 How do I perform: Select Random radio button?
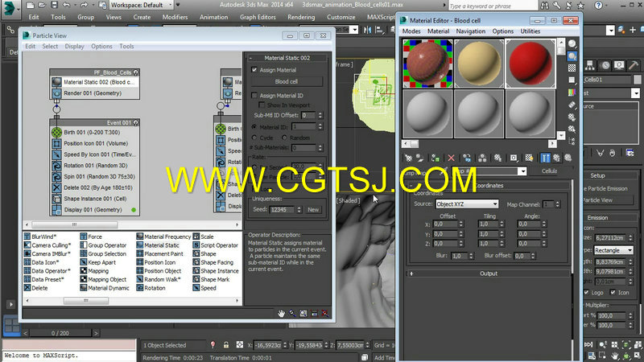[285, 138]
